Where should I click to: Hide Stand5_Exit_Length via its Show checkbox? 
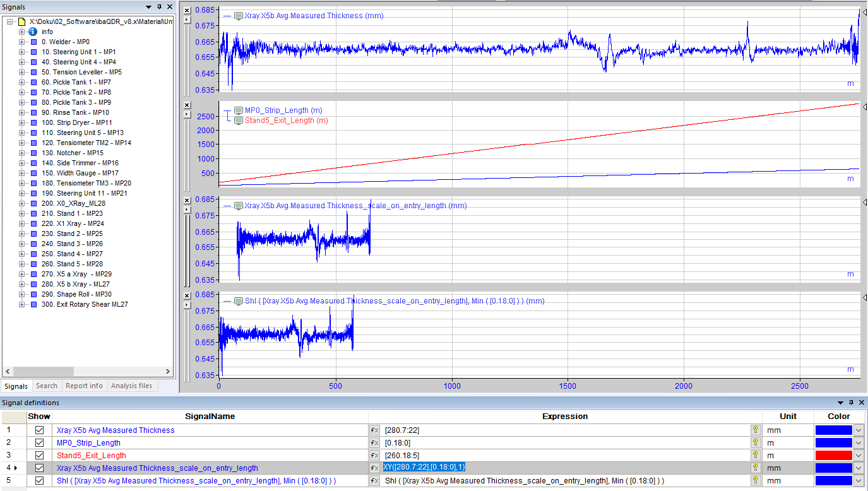click(x=39, y=456)
